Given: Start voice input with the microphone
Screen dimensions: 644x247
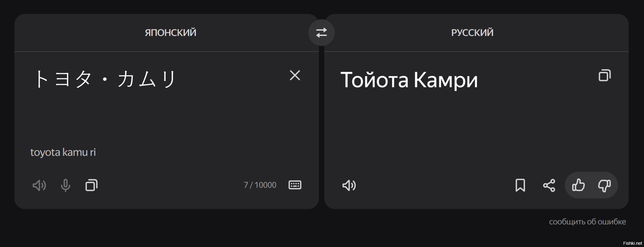Looking at the screenshot, I should coord(65,185).
